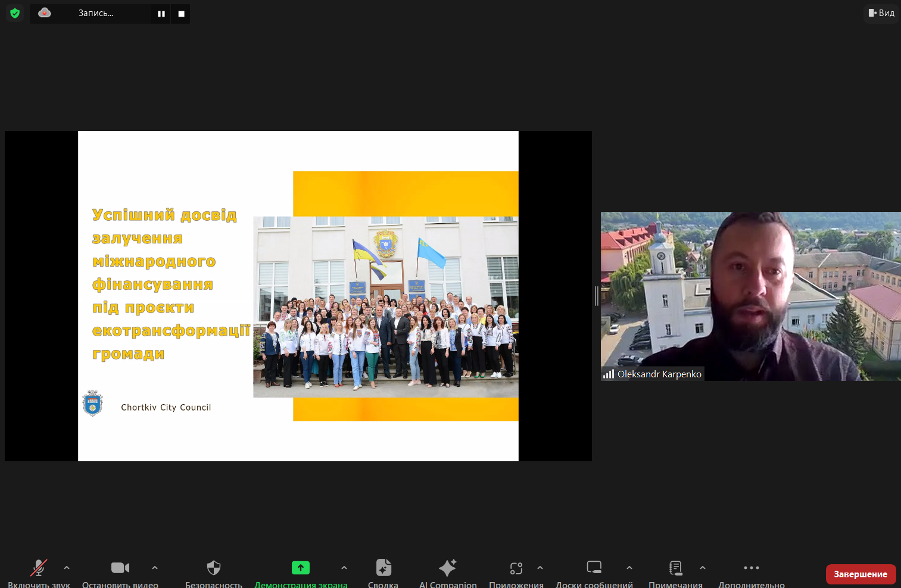This screenshot has height=588, width=901.
Task: Open the Приложения apps icon
Action: [516, 568]
